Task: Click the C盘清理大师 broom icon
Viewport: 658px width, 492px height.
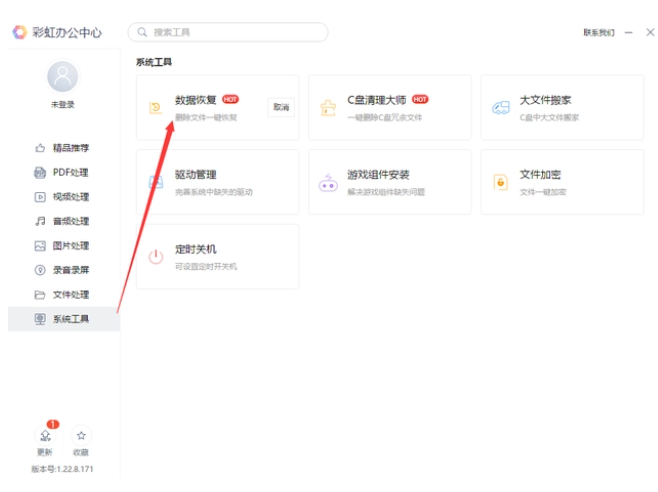Action: pyautogui.click(x=328, y=108)
